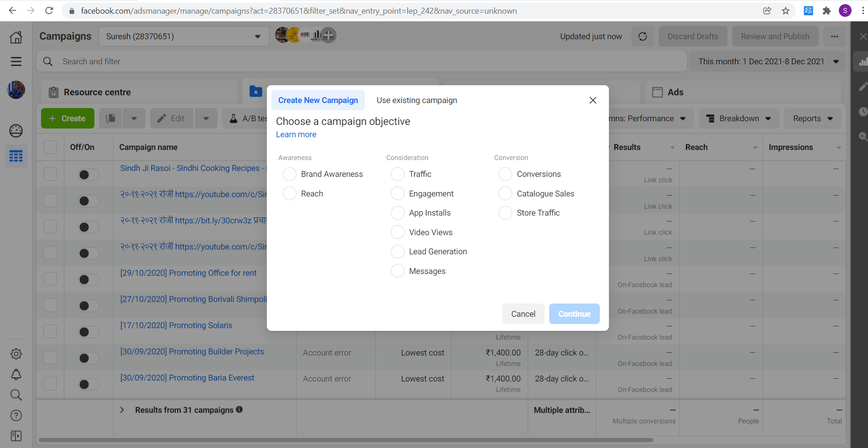The width and height of the screenshot is (868, 448).
Task: Open the charts icon in right panel
Action: tap(862, 62)
